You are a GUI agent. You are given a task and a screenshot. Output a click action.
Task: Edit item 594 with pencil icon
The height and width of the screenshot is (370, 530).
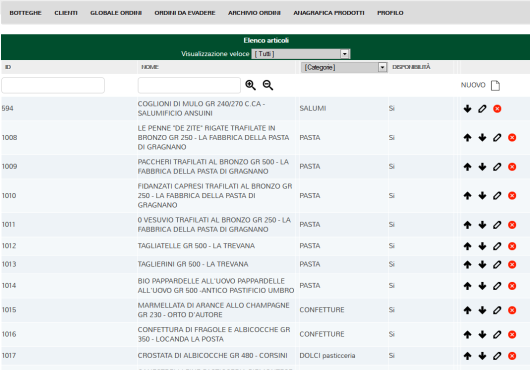(x=482, y=108)
